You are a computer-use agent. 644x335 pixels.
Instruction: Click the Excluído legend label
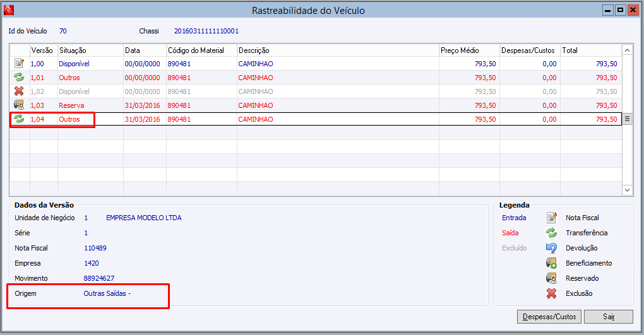pyautogui.click(x=514, y=248)
